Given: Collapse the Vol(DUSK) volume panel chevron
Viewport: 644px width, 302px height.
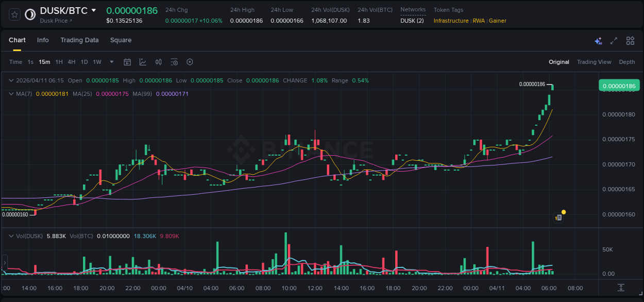Looking at the screenshot, I should 10,236.
